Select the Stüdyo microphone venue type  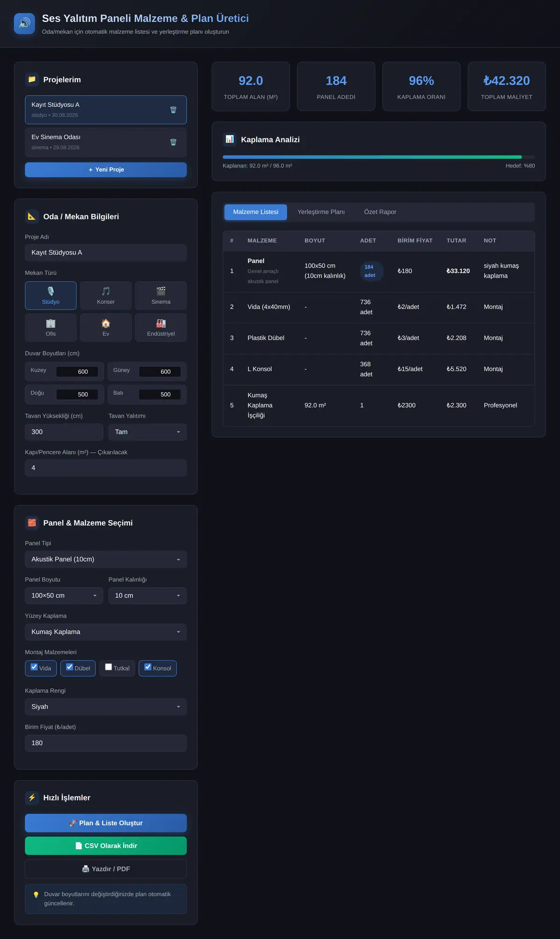(51, 295)
